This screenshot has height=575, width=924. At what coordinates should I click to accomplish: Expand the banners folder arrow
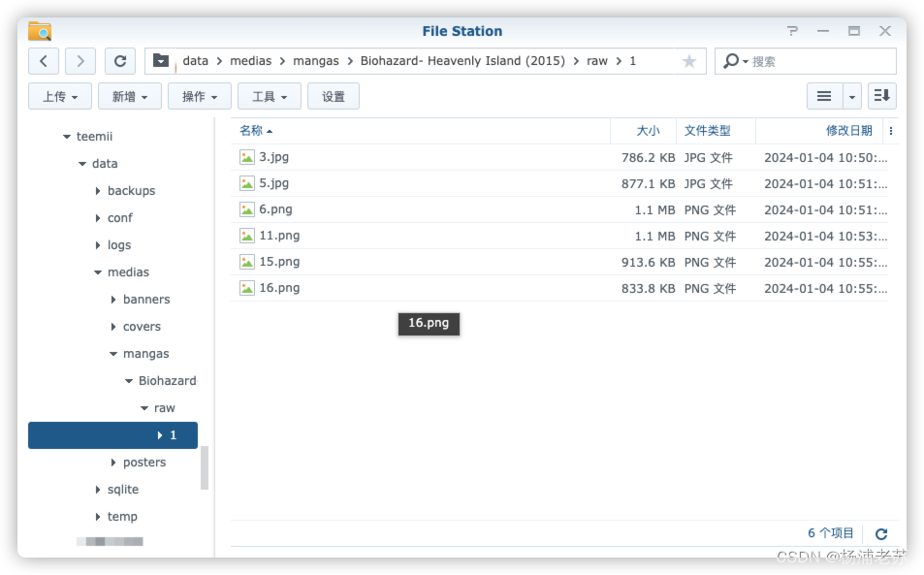(x=113, y=300)
